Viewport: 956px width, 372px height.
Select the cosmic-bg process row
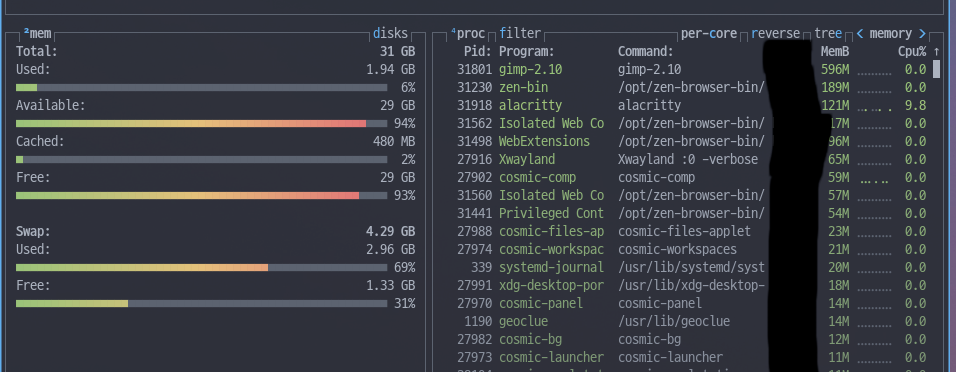[683, 339]
